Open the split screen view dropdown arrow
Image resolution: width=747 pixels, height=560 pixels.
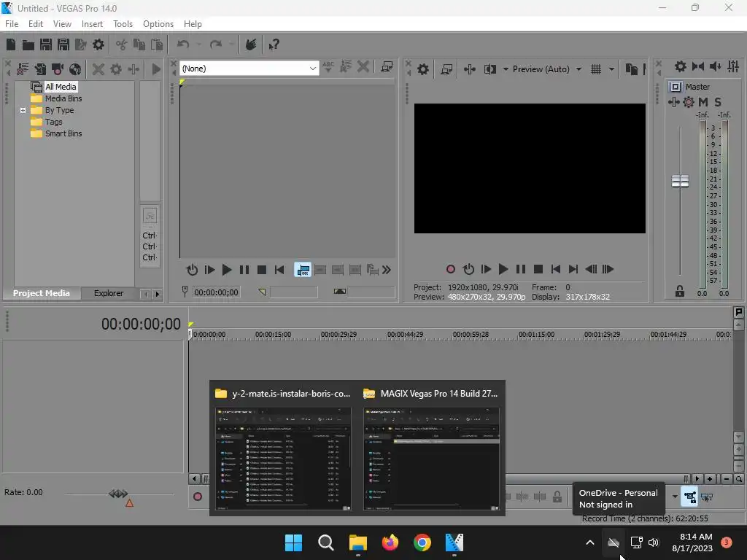coord(506,69)
